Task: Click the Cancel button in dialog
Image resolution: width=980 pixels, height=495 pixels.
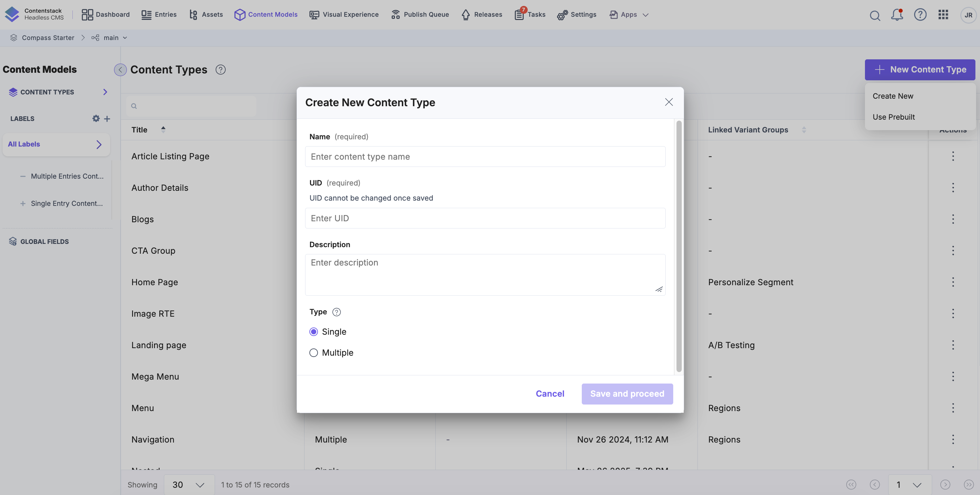Action: pyautogui.click(x=550, y=394)
